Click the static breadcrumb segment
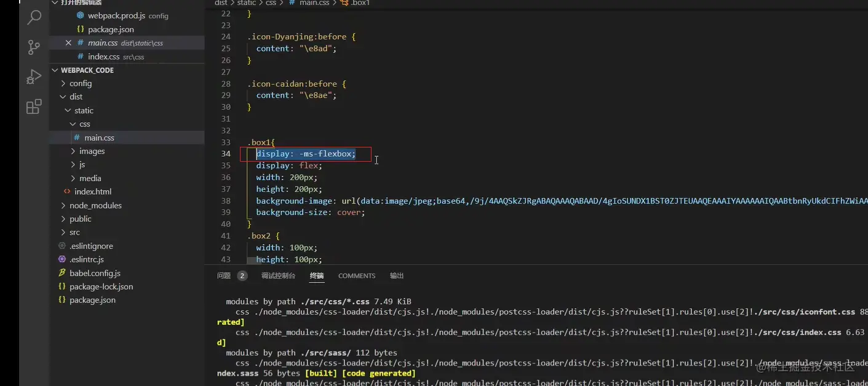Viewport: 868px width, 386px height. click(x=247, y=3)
